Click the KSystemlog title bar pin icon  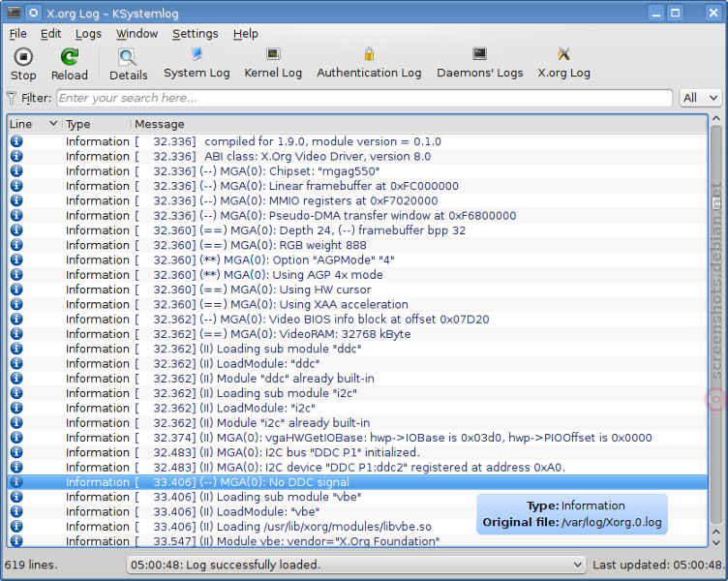point(34,13)
